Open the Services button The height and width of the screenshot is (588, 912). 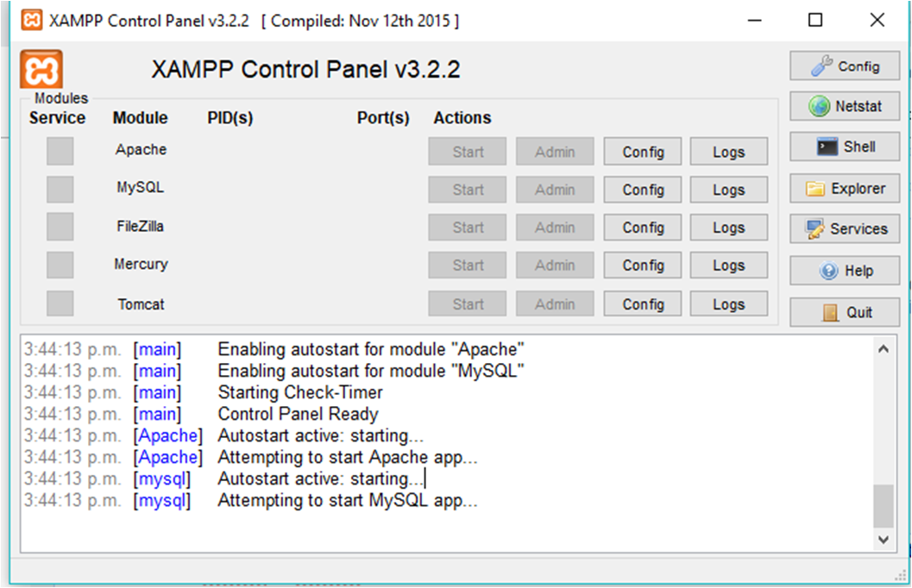(845, 229)
